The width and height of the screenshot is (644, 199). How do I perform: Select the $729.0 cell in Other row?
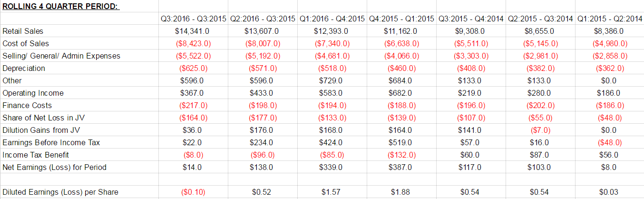coord(331,81)
